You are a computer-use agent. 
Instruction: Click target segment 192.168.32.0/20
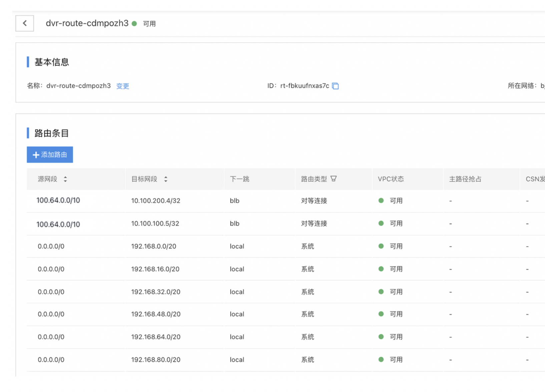tap(156, 292)
